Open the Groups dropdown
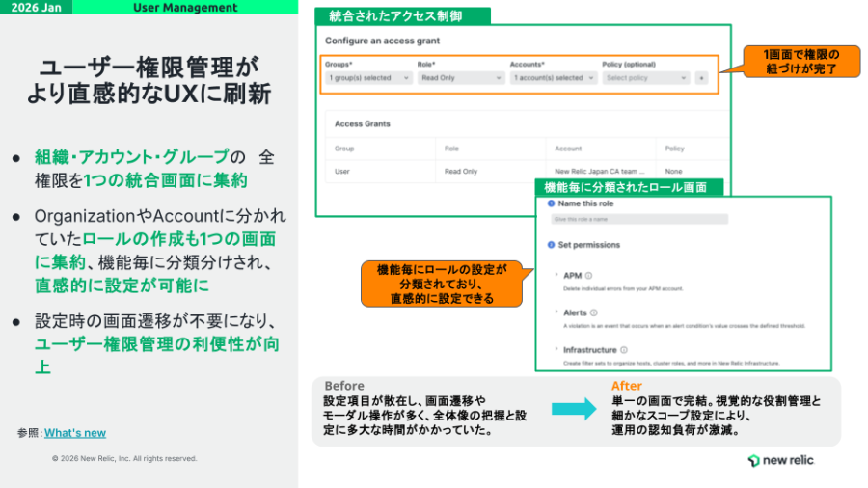 click(x=368, y=78)
